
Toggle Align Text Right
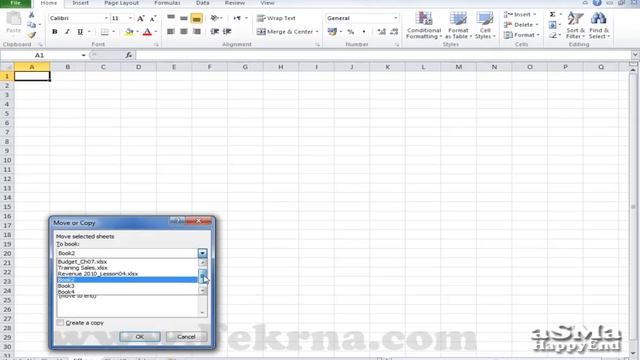(x=196, y=31)
